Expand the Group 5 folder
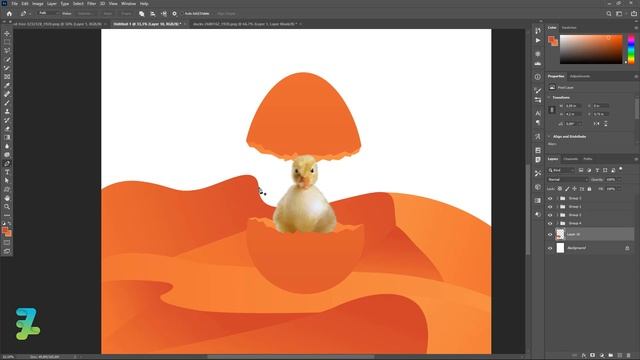Image resolution: width=640 pixels, height=360 pixels. point(557,198)
